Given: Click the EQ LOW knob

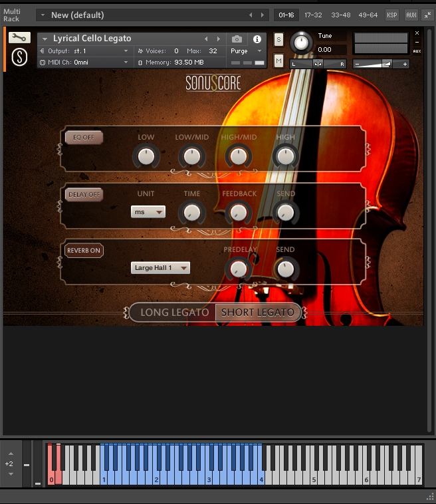Looking at the screenshot, I should [x=146, y=156].
